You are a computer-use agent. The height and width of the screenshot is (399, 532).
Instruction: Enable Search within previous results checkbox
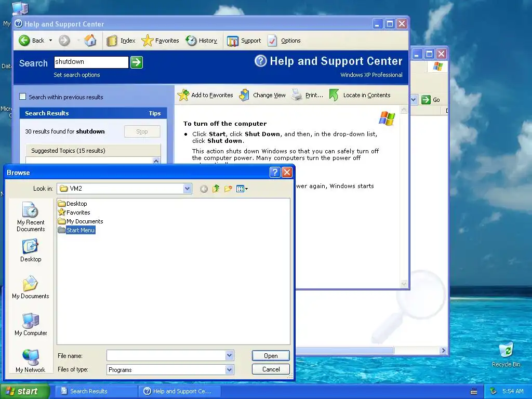[23, 97]
